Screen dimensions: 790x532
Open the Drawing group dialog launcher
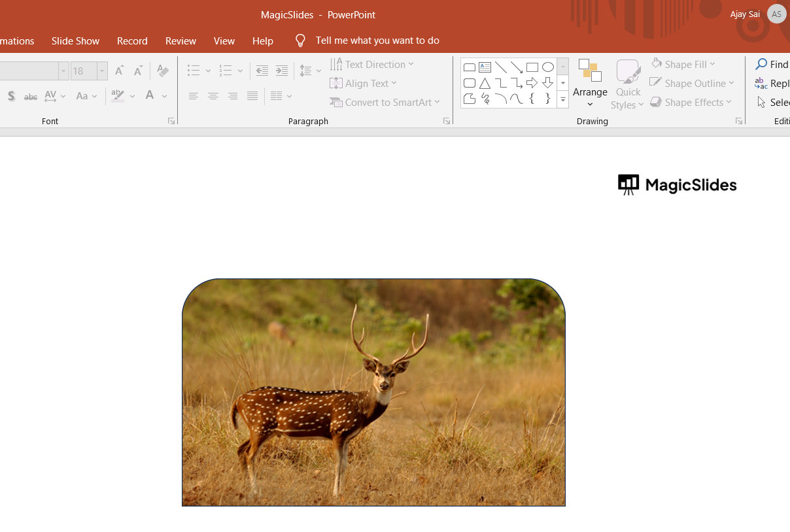pos(738,121)
